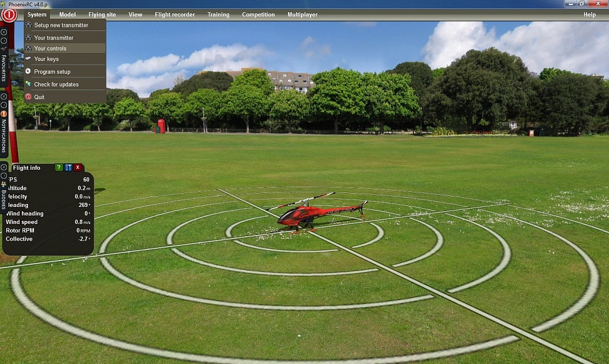Viewport: 609px width, 364px height.
Task: Close the Favourites sidebar tab
Action: [4, 32]
